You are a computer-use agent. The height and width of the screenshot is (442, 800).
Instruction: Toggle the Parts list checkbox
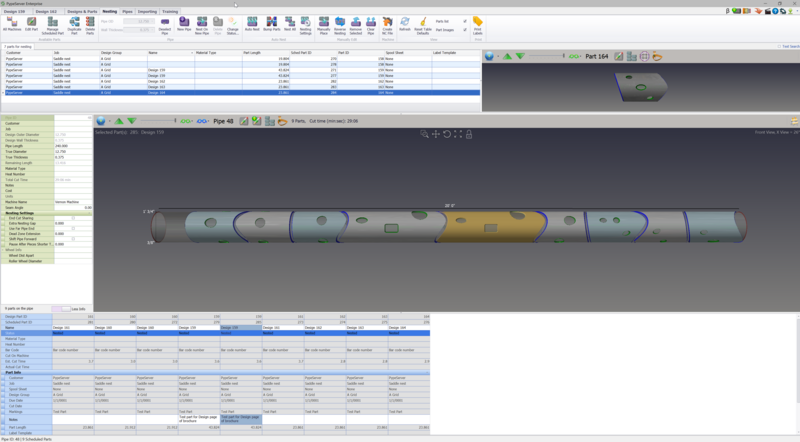(465, 20)
